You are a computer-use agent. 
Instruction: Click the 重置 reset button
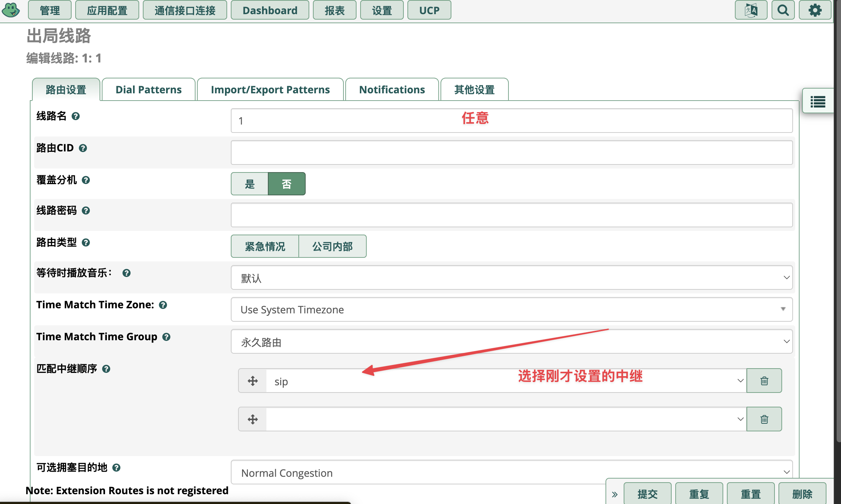click(751, 494)
